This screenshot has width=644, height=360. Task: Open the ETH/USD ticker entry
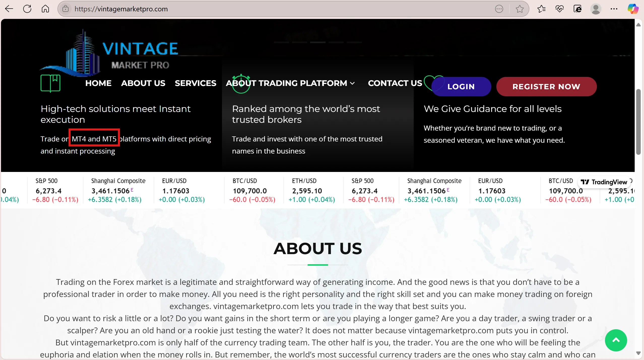[x=313, y=190]
